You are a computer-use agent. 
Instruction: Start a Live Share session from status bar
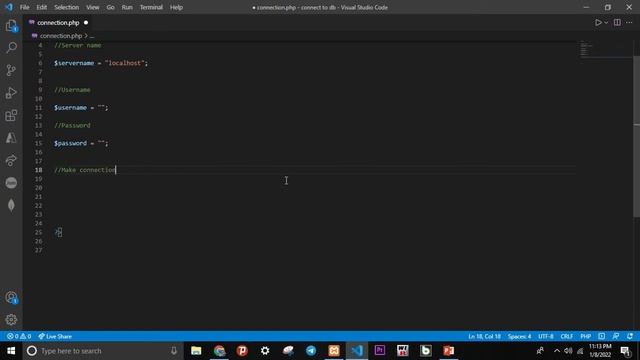(55, 336)
